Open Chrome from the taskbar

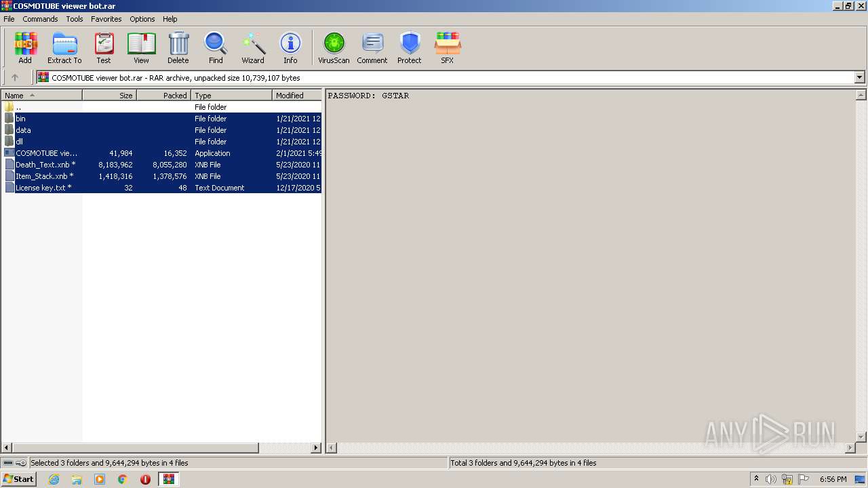coord(123,479)
